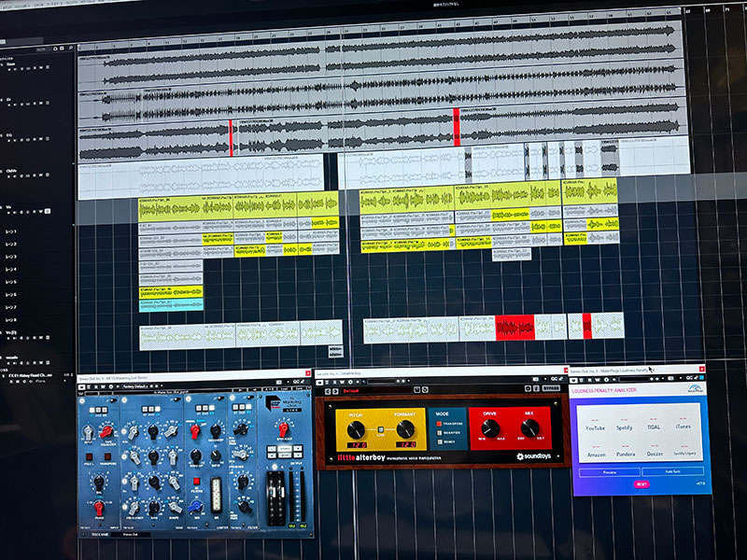The image size is (747, 560).
Task: Select the FX 01-Abbey Road channel track
Action: point(30,375)
